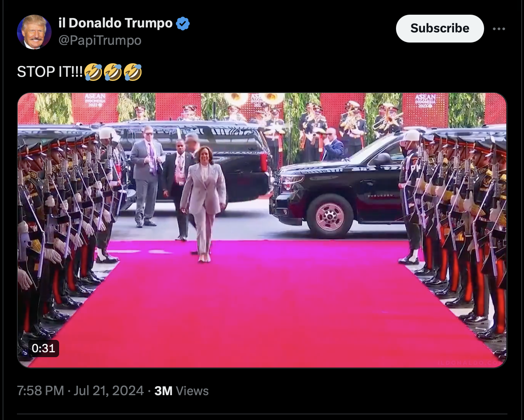
Task: Subscribe to il Donaldo Trumpo
Action: [440, 29]
